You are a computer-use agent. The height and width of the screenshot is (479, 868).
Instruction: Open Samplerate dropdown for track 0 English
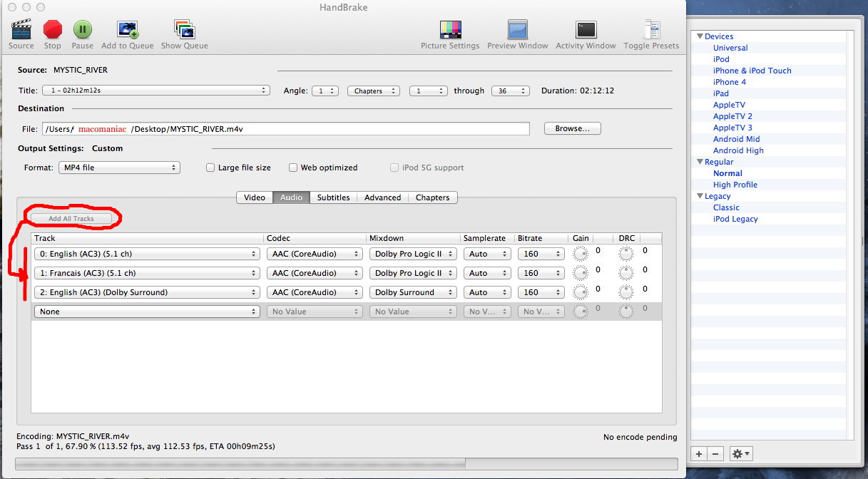coord(486,254)
